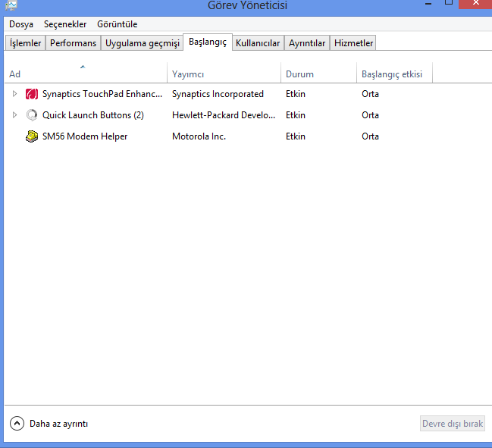Switch to the İşlemler tab
The image size is (492, 448).
click(x=25, y=43)
